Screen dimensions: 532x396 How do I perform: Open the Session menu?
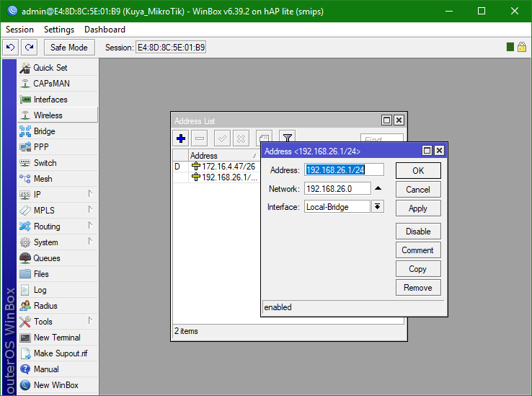19,30
